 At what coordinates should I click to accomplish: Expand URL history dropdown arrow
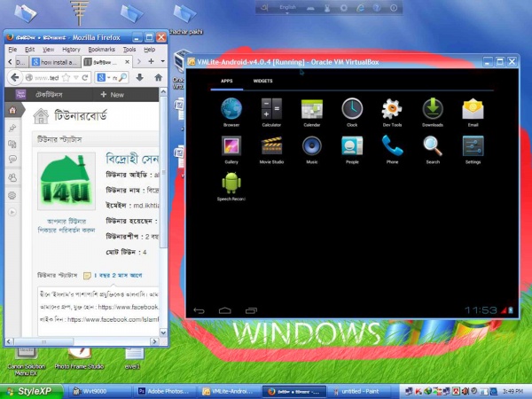(x=75, y=78)
